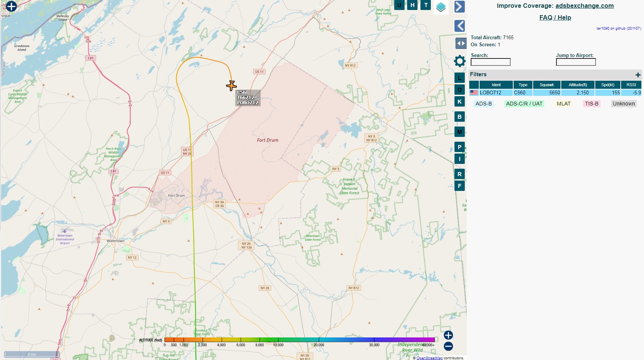
Task: Toggle the O map option button
Action: (460, 90)
